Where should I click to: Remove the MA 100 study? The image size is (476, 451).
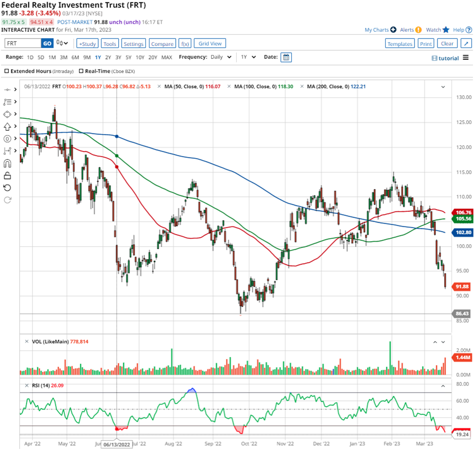click(x=229, y=86)
